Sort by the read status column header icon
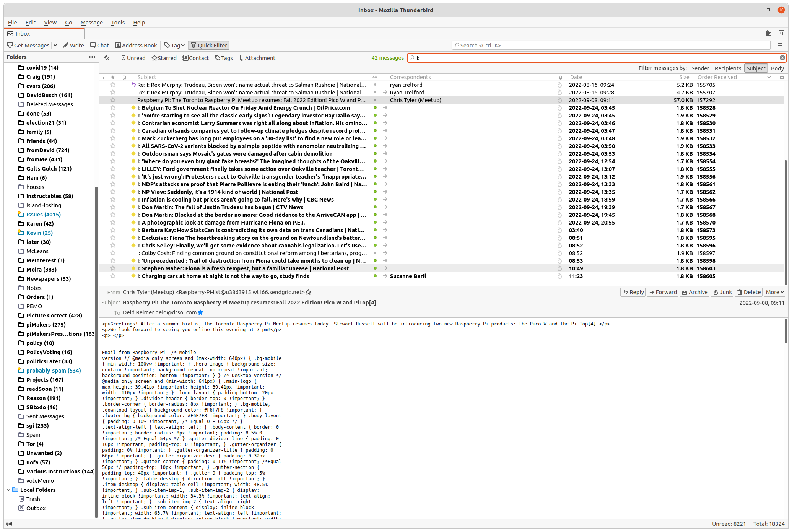The width and height of the screenshot is (792, 532). [x=375, y=77]
